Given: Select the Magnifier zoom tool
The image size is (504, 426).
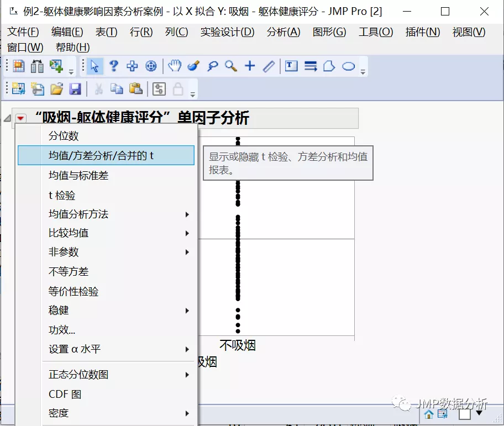Looking at the screenshot, I should pyautogui.click(x=231, y=66).
